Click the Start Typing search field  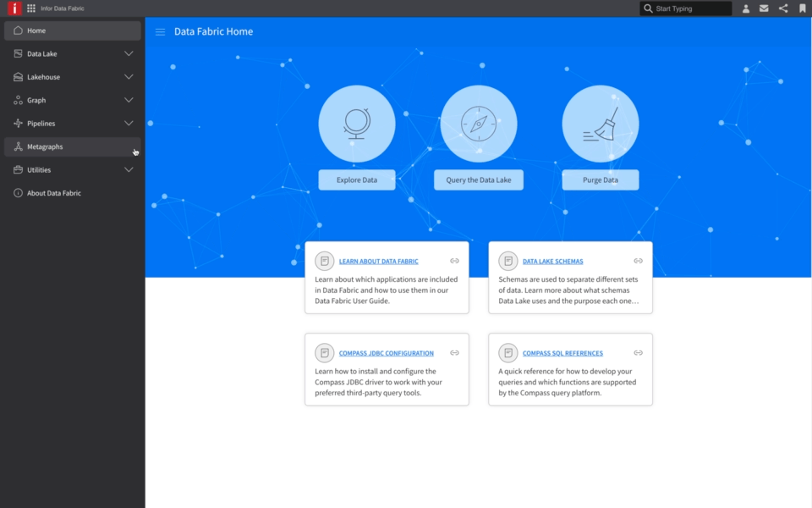tap(686, 8)
